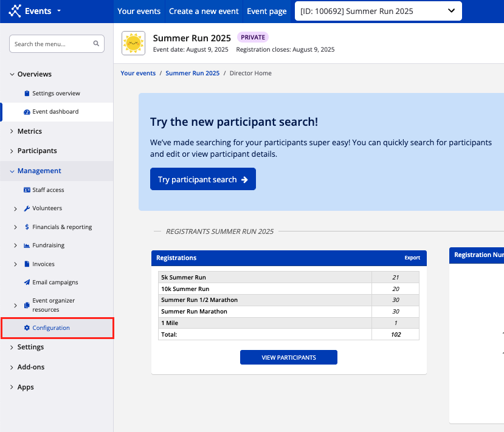504x432 pixels.
Task: Click the Events logo icon
Action: (x=15, y=11)
